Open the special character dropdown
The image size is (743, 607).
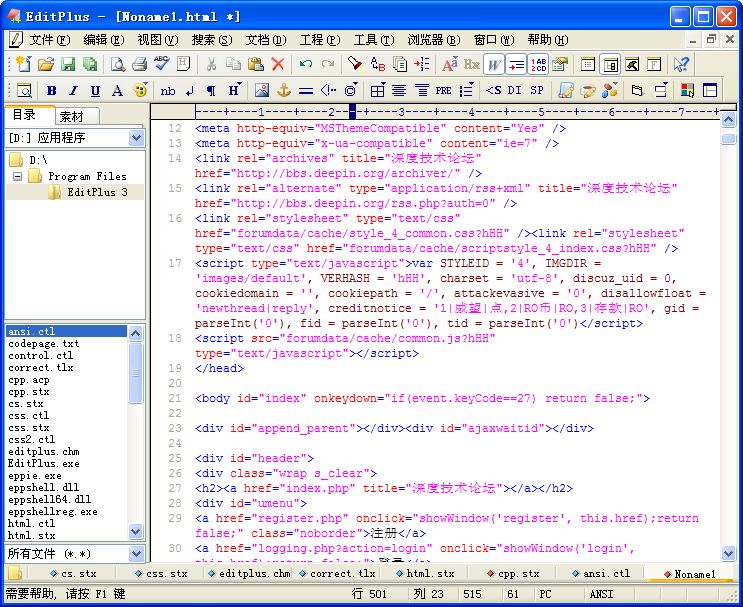[x=352, y=90]
